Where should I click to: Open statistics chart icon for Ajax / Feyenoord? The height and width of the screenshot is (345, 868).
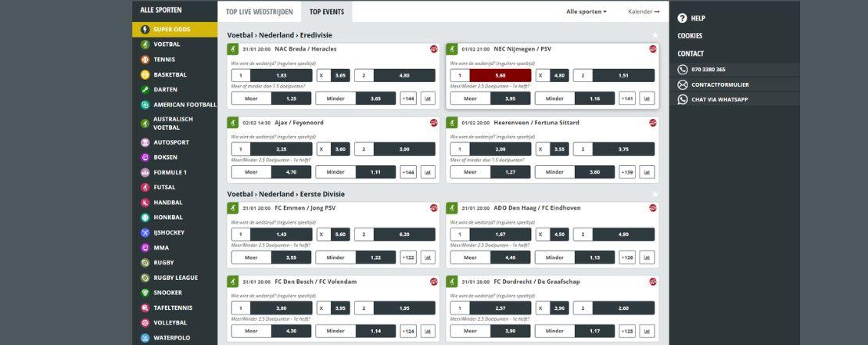pos(428,172)
